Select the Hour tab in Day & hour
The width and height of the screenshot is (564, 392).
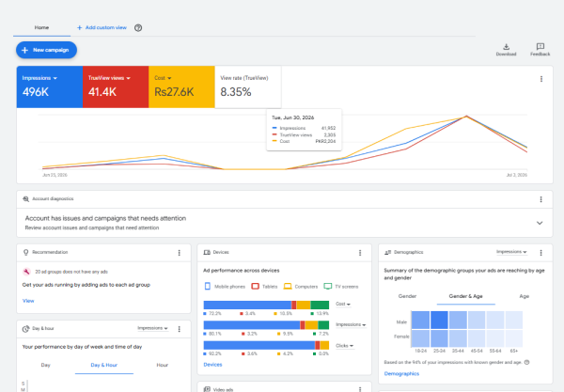click(163, 365)
